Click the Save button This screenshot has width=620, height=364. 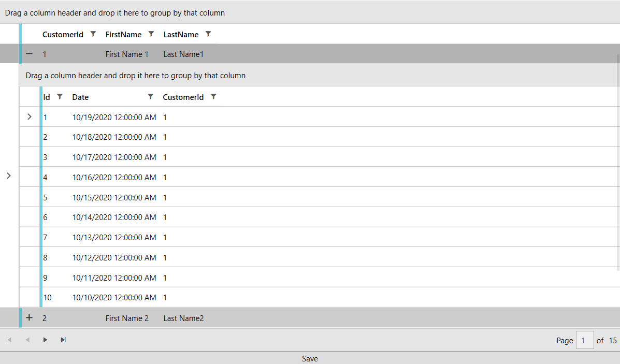click(310, 359)
